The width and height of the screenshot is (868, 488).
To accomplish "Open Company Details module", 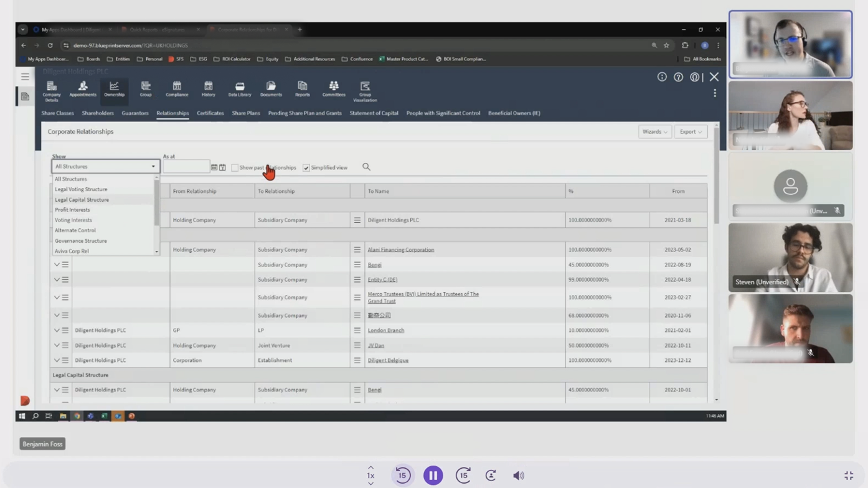I will (52, 91).
